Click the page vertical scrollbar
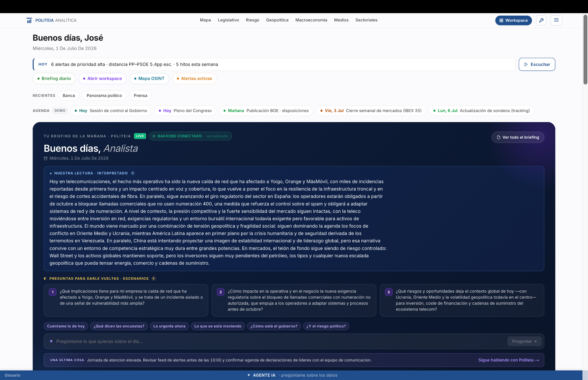Screen dimensions: 588x380 pos(585,49)
